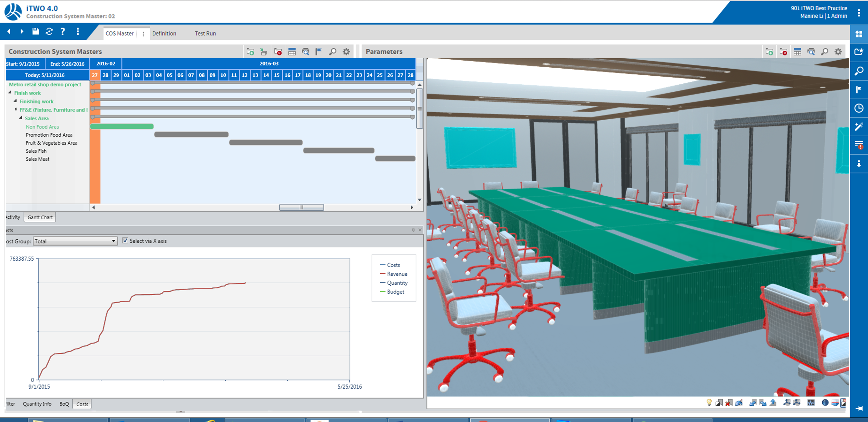Open the Cost Group dropdown showing Total

tap(113, 241)
